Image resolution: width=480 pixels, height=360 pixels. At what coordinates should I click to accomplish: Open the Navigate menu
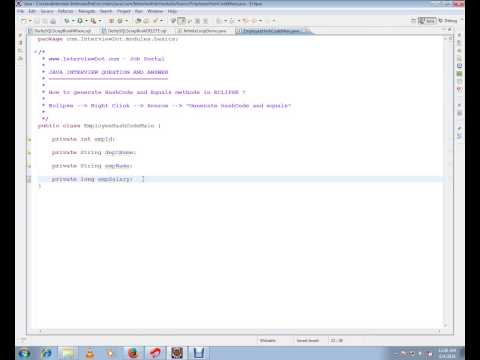[x=87, y=11]
